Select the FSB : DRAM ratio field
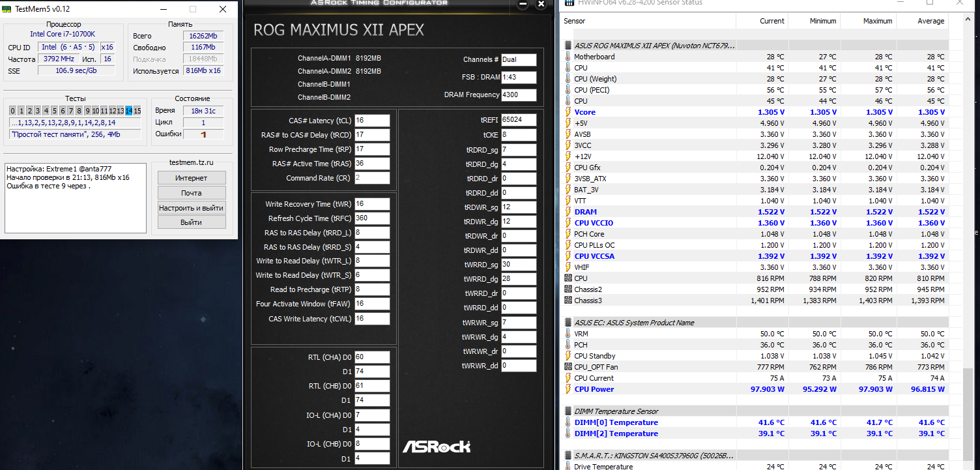The width and height of the screenshot is (980, 470). [519, 78]
